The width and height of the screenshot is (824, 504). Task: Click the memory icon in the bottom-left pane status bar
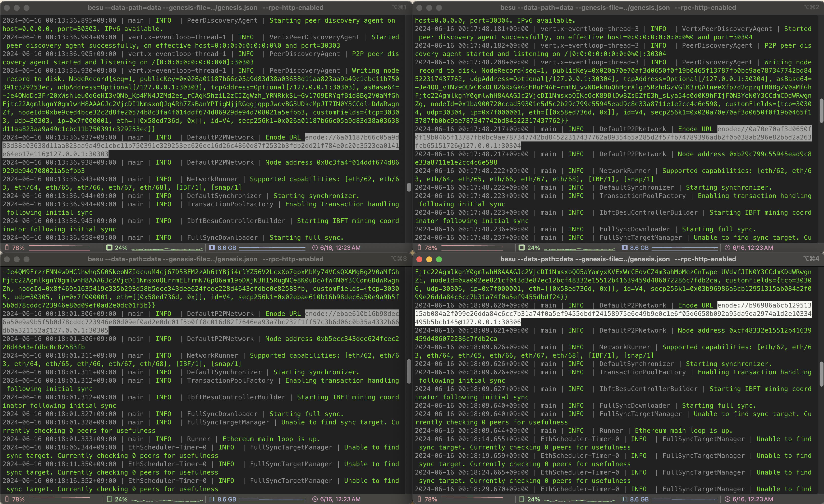212,499
